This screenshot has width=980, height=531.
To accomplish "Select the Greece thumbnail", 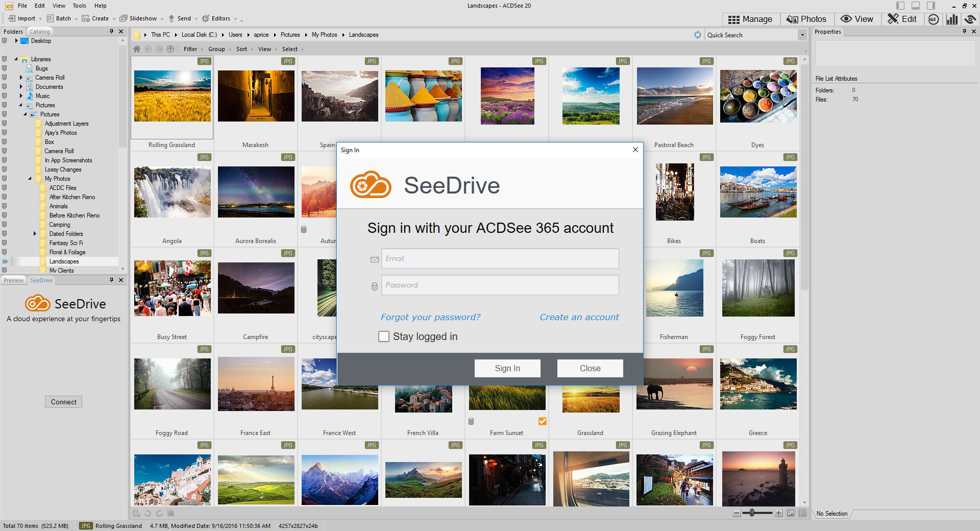I will (758, 384).
